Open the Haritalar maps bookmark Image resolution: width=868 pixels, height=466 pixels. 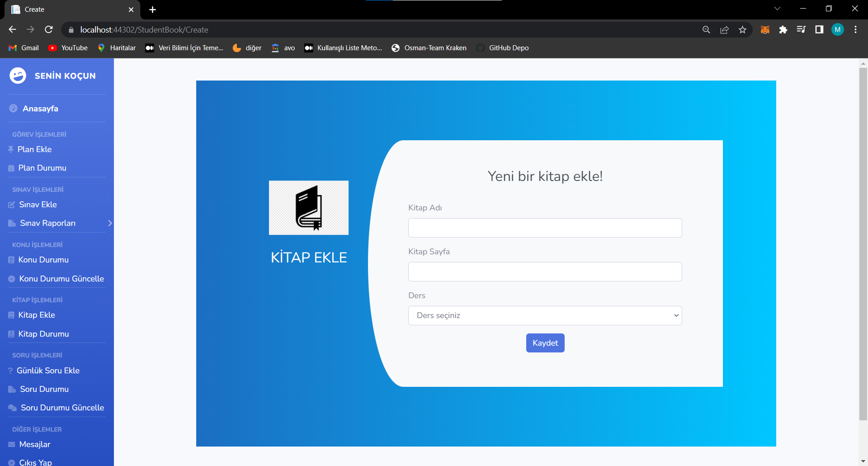point(117,48)
